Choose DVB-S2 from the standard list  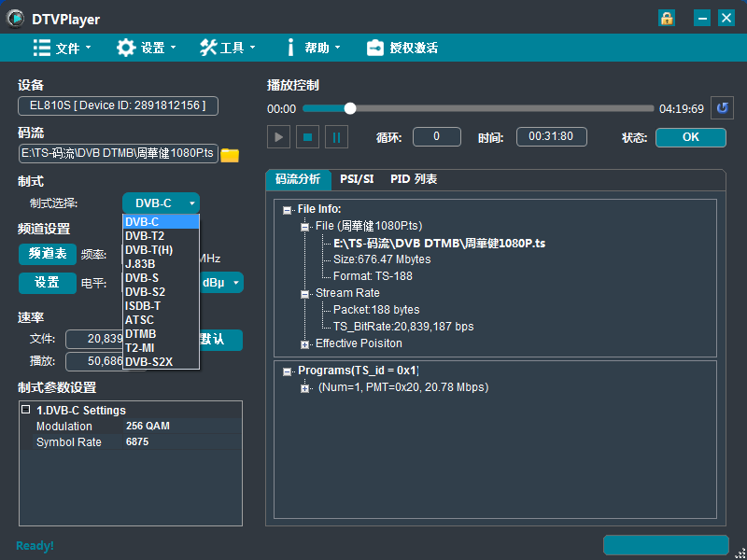coord(161,292)
